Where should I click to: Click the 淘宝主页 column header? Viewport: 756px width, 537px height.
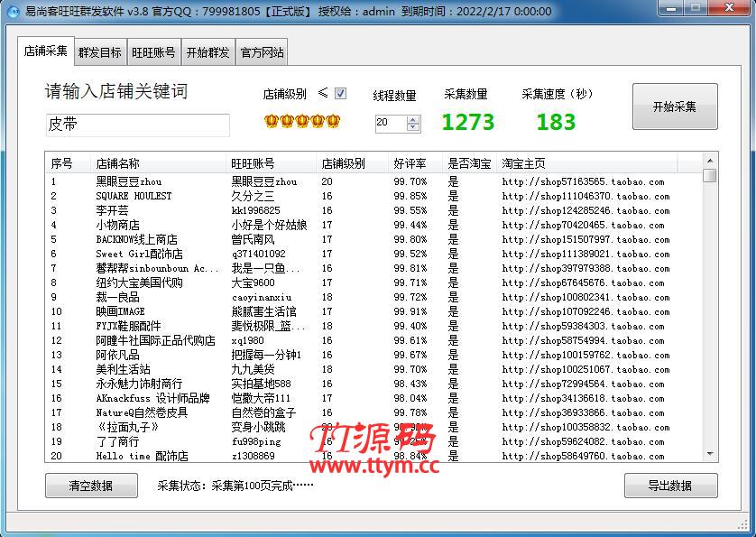[586, 163]
